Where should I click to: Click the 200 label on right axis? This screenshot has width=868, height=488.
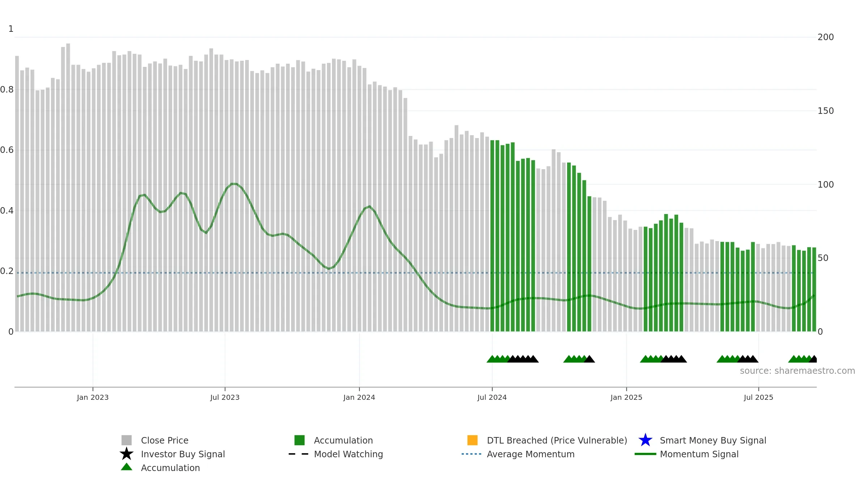826,37
